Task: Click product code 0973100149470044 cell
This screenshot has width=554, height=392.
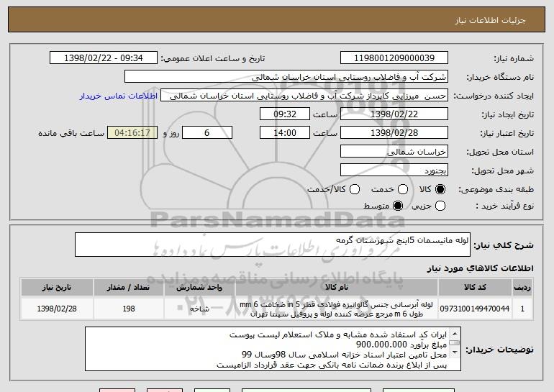Action: (475, 309)
